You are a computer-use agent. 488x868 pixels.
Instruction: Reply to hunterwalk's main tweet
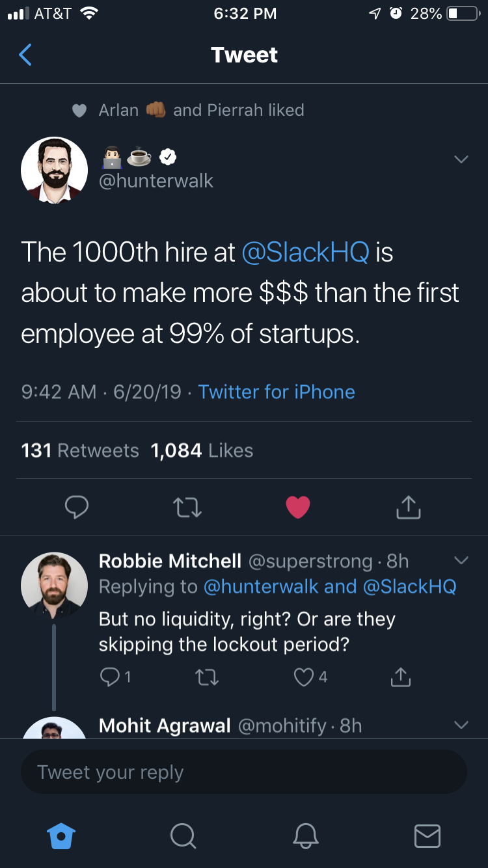[77, 507]
